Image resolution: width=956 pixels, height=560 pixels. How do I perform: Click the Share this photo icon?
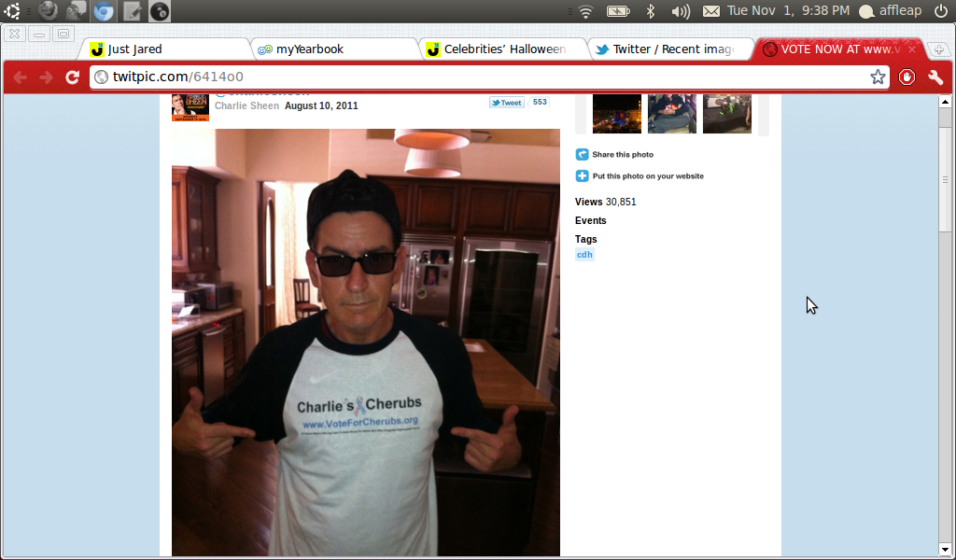click(x=583, y=155)
